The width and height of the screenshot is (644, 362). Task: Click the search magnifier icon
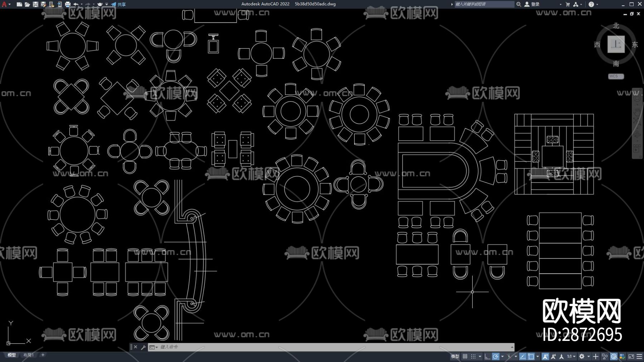[519, 4]
